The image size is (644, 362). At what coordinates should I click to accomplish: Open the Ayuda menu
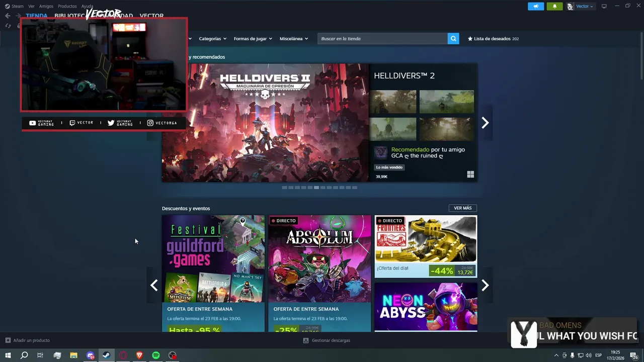87,6
